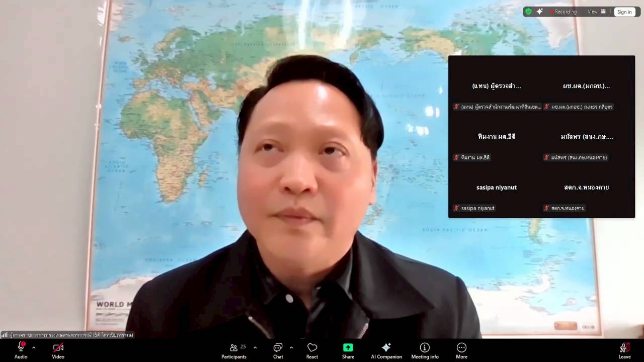Viewport: 644px width, 362px height.
Task: Start screen sharing with Share
Action: click(x=348, y=350)
